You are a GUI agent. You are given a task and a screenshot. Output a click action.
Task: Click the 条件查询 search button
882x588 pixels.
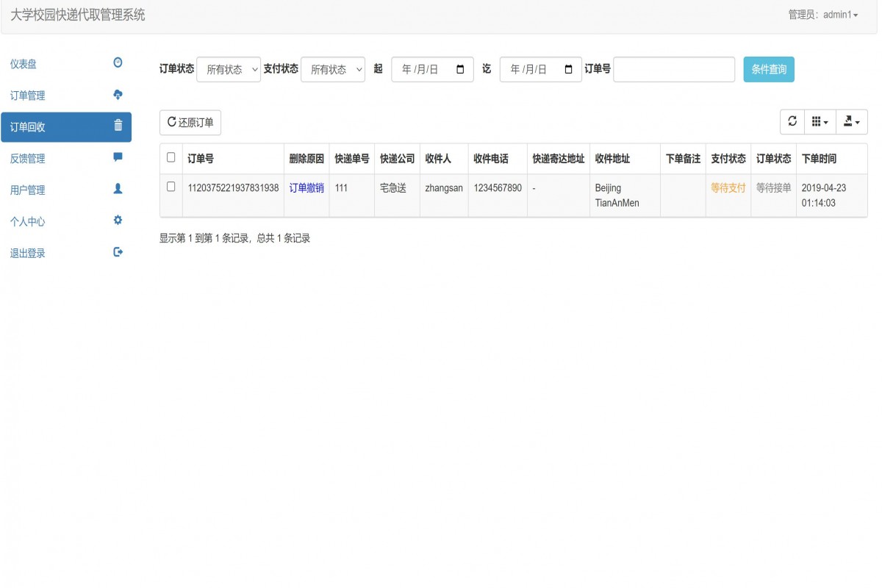(x=768, y=69)
